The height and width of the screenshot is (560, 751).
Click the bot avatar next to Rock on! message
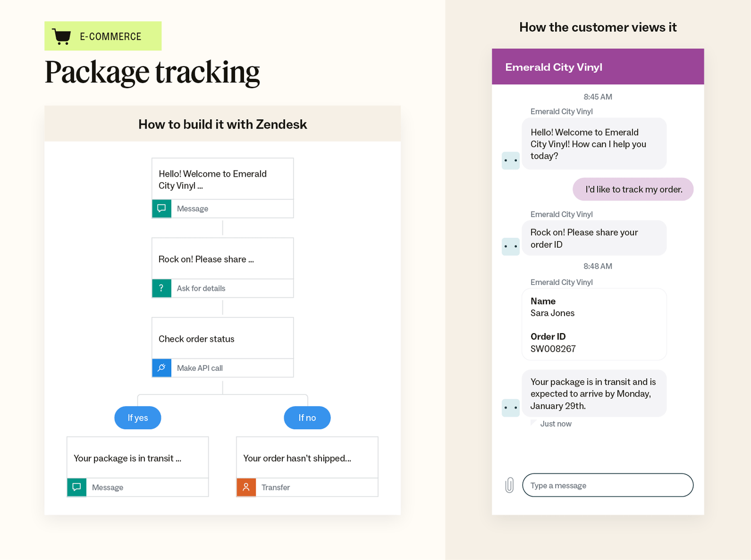(x=511, y=246)
